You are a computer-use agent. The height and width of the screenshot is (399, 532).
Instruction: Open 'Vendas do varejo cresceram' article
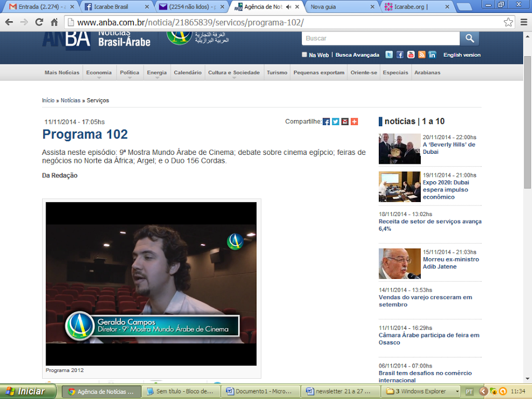(x=425, y=301)
